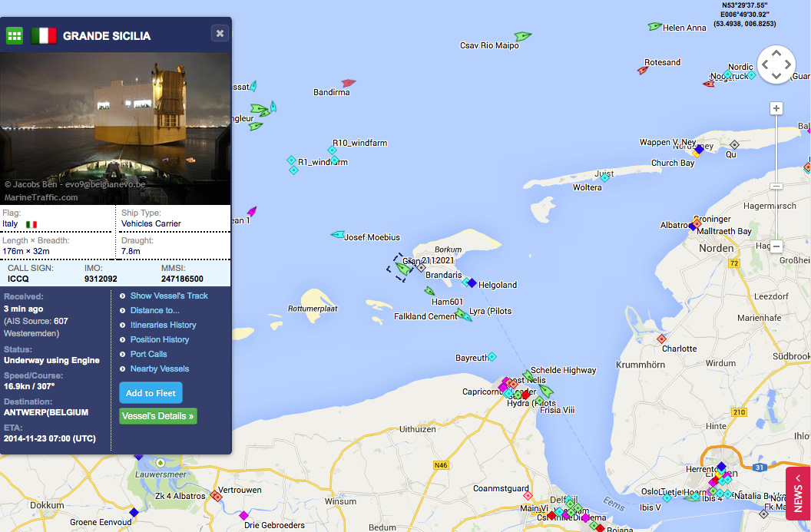Image resolution: width=811 pixels, height=532 pixels.
Task: Pan map right using navigation pad arrow
Action: click(788, 64)
